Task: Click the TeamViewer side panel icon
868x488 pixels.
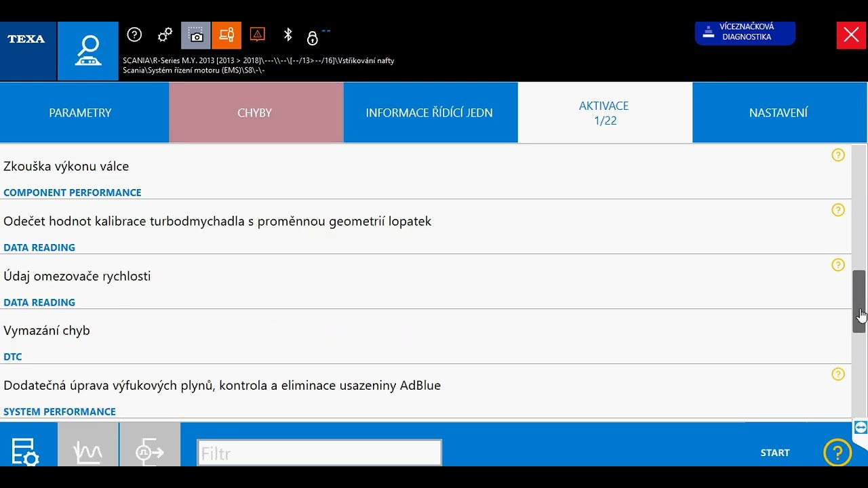Action: tap(861, 427)
